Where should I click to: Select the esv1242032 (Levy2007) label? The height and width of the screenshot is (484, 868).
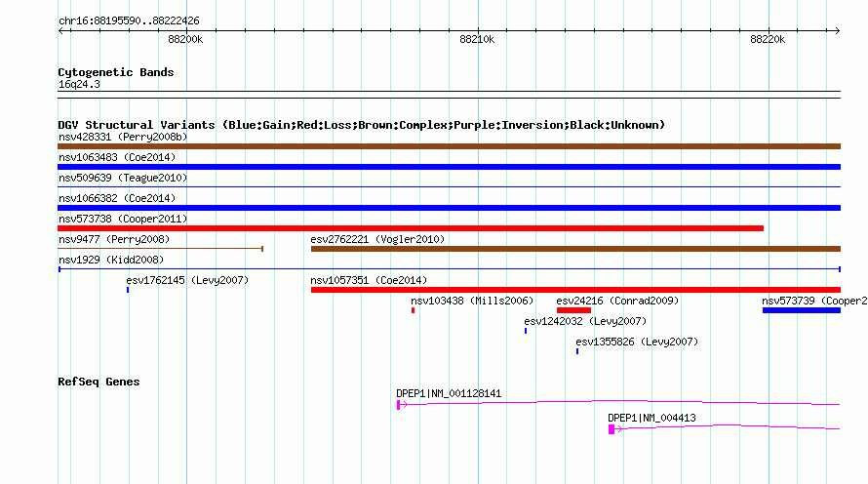point(585,321)
